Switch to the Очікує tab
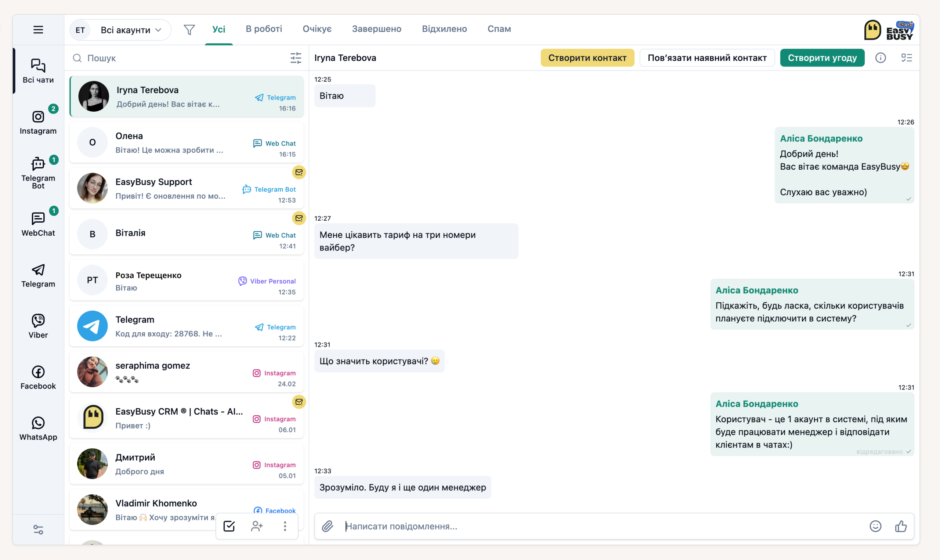Screen dimensions: 940x560 point(317,29)
